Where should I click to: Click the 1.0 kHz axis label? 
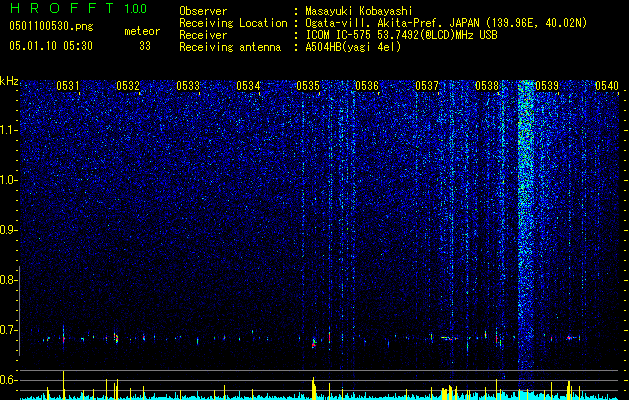pyautogui.click(x=8, y=180)
